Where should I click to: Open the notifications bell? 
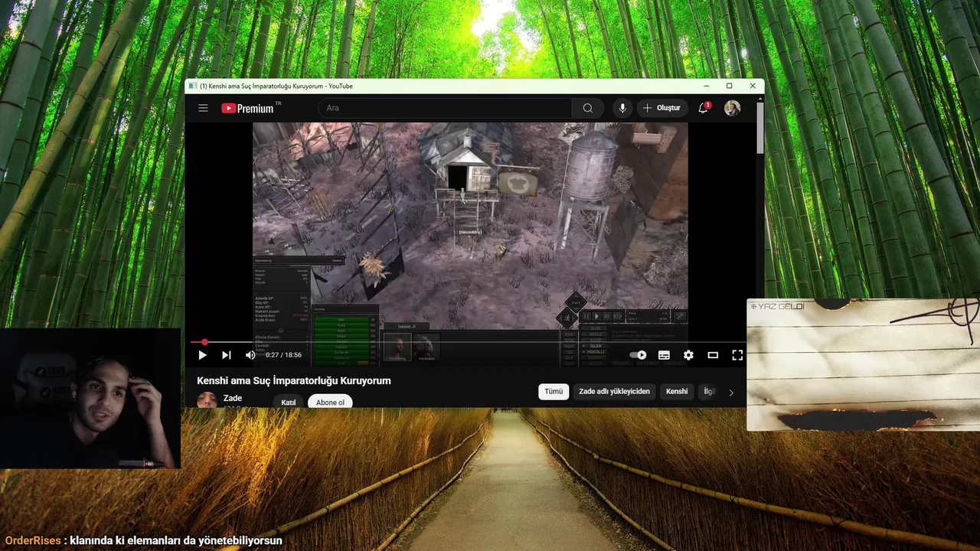point(704,108)
